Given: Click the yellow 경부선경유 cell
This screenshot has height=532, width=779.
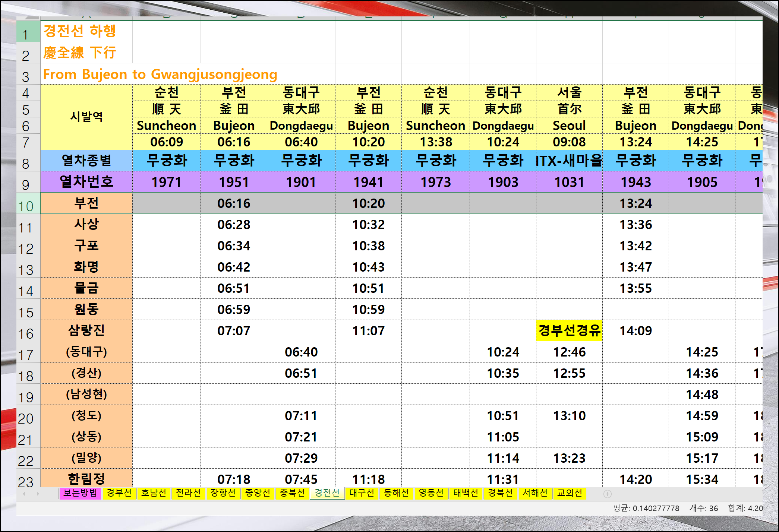Looking at the screenshot, I should coord(569,330).
